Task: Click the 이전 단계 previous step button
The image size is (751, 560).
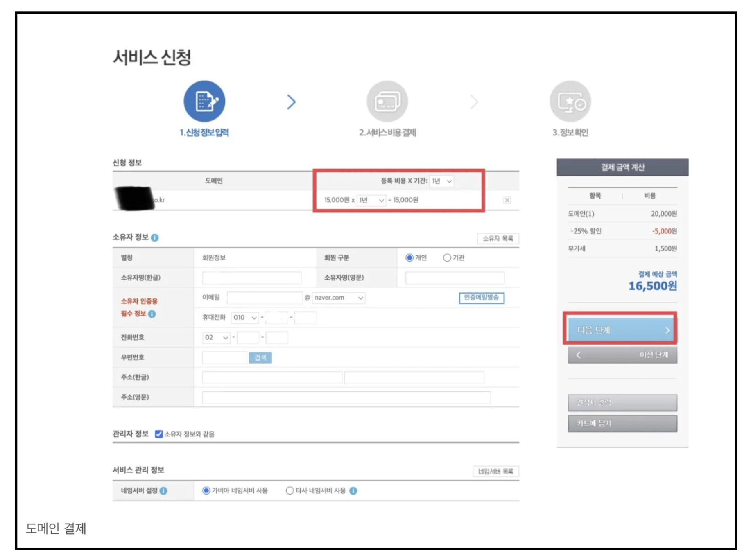Action: coord(622,355)
